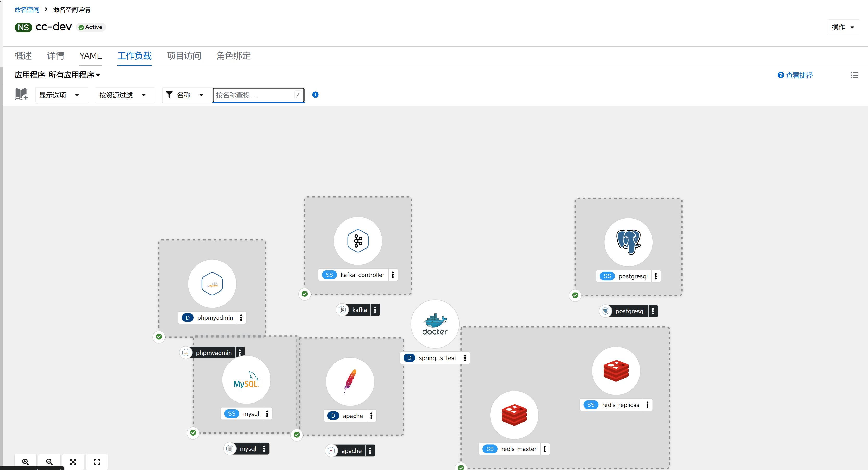This screenshot has height=470, width=868.
Task: Switch to list view icon
Action: pos(854,75)
